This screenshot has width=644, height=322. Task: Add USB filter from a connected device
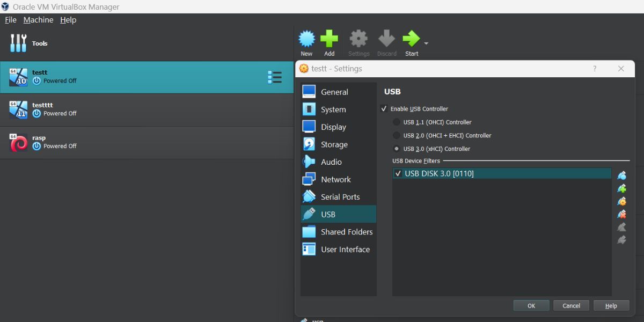coord(621,188)
